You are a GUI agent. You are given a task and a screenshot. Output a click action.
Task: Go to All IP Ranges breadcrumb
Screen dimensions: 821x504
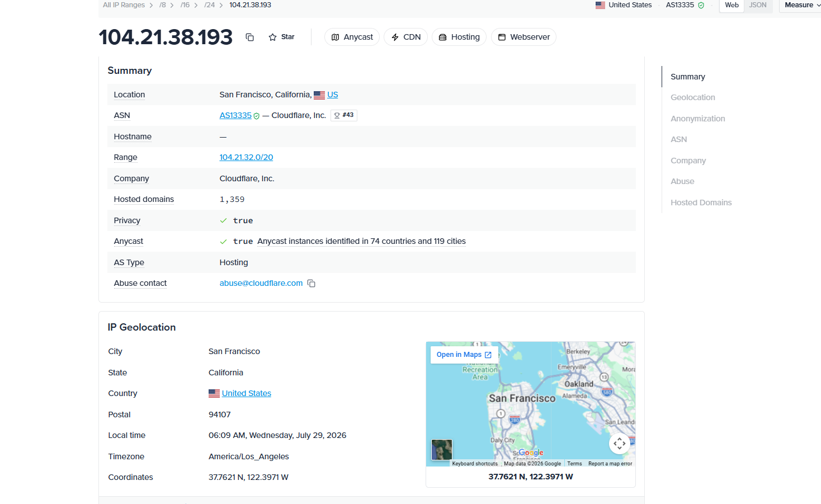point(124,5)
